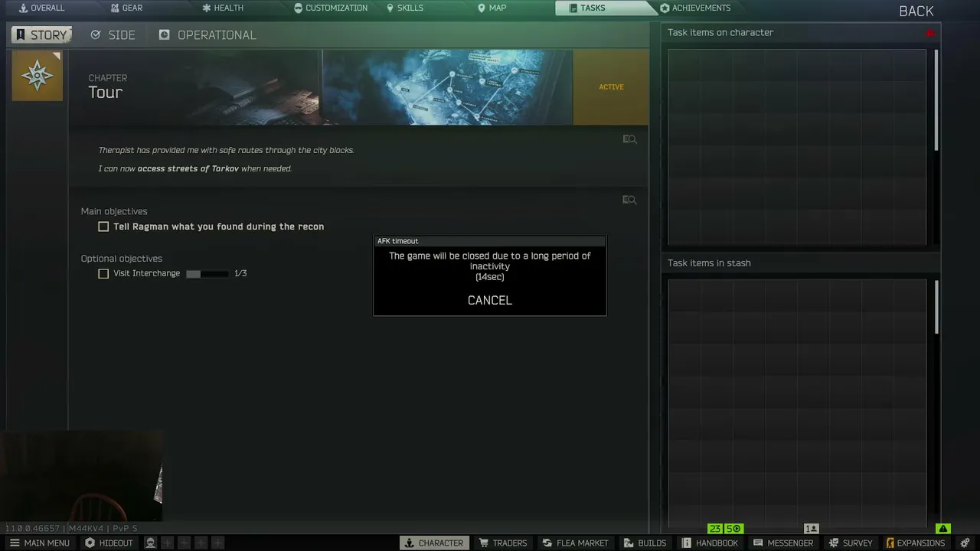Viewport: 980px width, 551px height.
Task: Click the green 23 counter badge
Action: coord(715,528)
